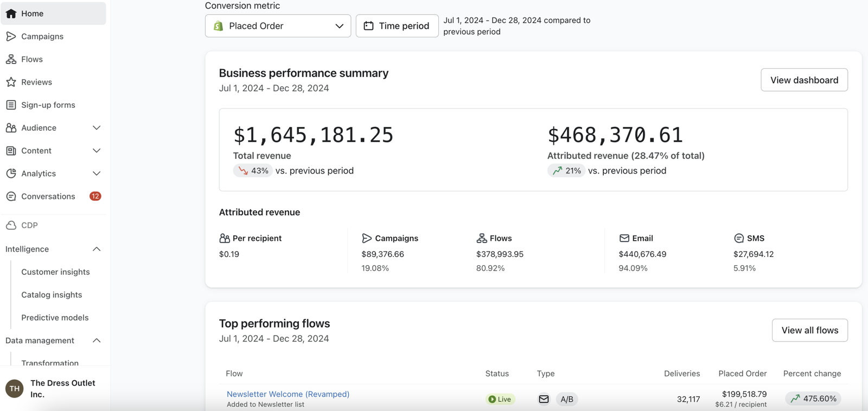This screenshot has width=868, height=411.
Task: Click the Time period button
Action: [x=397, y=26]
